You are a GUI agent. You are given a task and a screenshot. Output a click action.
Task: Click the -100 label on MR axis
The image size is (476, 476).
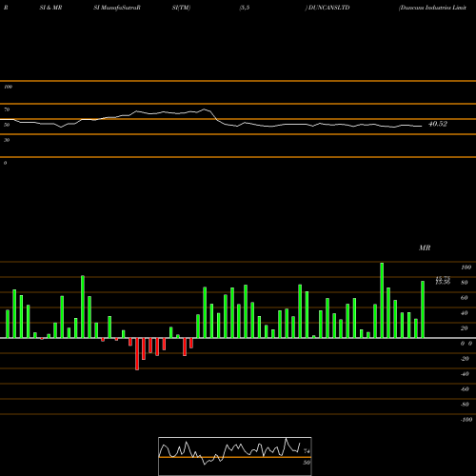pos(466,420)
